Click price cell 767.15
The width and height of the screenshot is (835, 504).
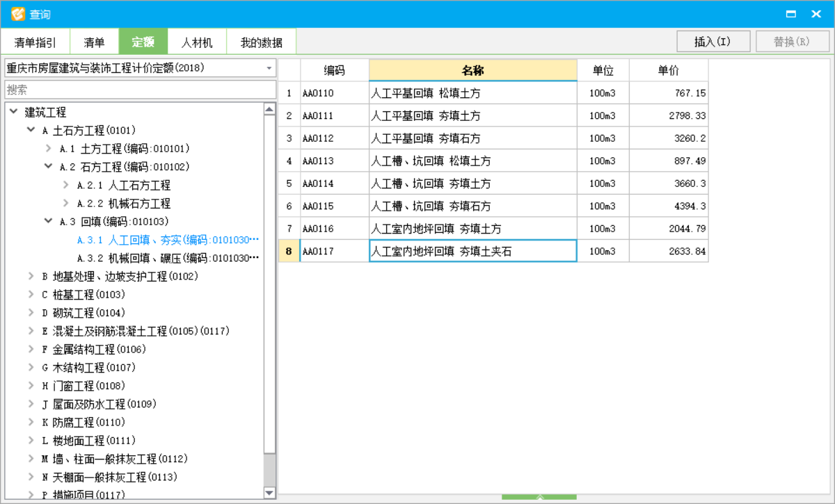(x=669, y=92)
